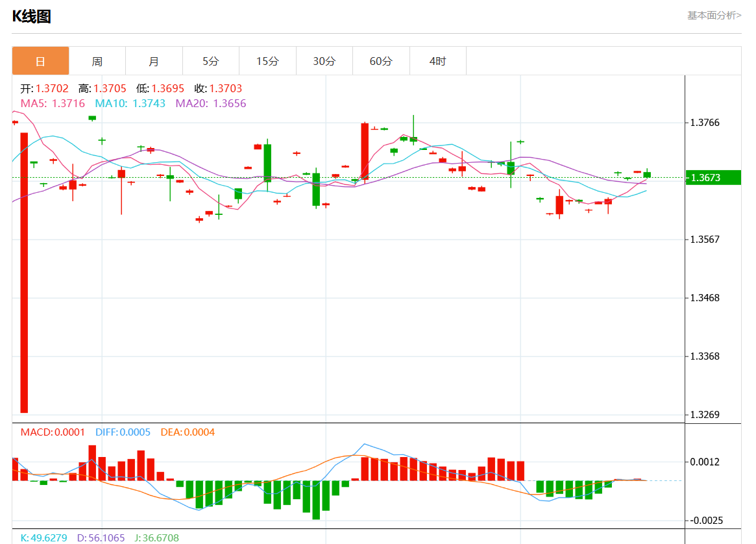Open the 5分 chart tab
Image resolution: width=756 pixels, height=544 pixels.
point(211,61)
